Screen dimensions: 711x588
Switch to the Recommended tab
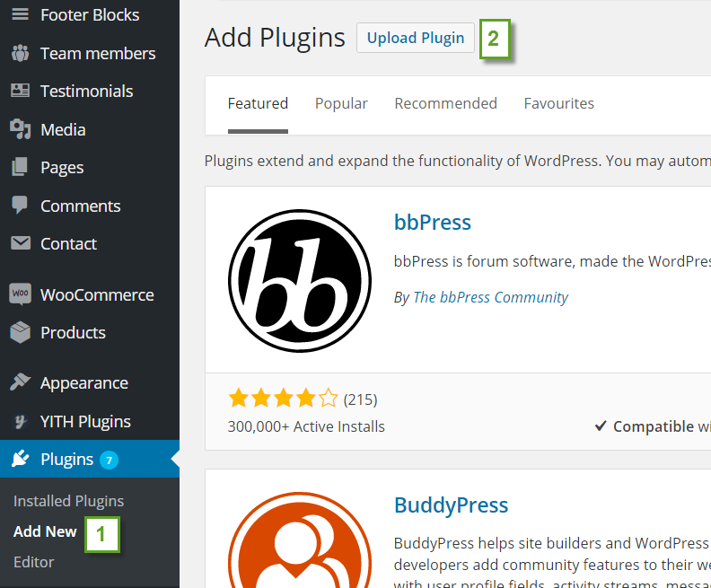pos(446,103)
